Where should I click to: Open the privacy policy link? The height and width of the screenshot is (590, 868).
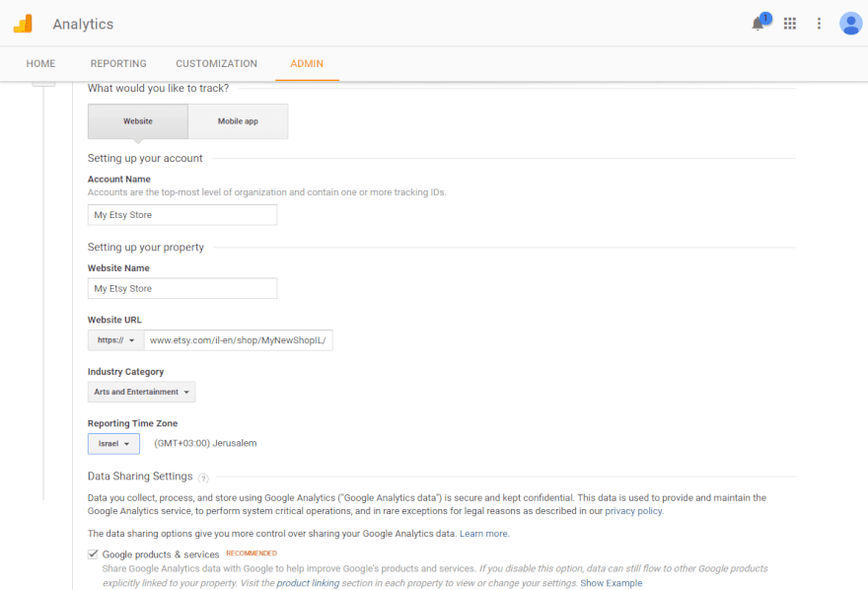coord(634,511)
